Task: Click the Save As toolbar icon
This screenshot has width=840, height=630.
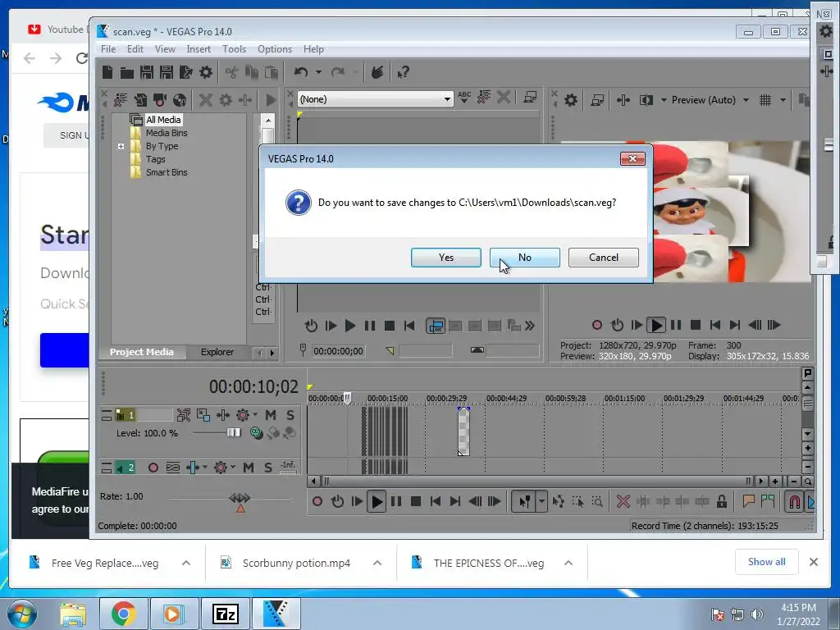Action: (x=166, y=72)
